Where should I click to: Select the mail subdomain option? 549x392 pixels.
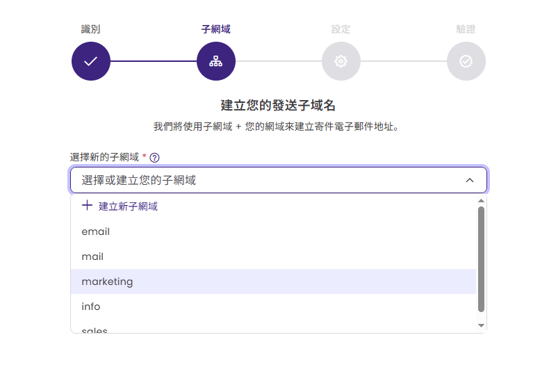[273, 256]
